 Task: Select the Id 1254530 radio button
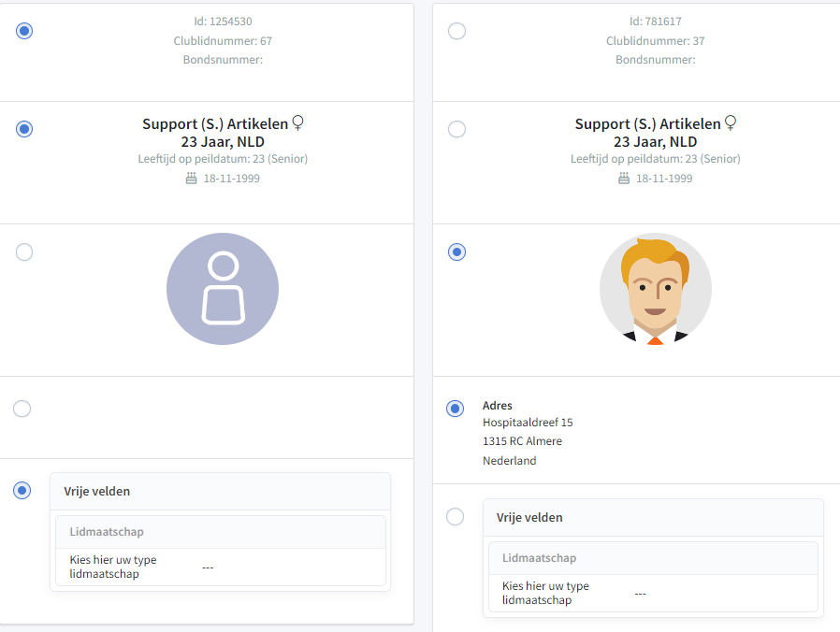coord(24,31)
